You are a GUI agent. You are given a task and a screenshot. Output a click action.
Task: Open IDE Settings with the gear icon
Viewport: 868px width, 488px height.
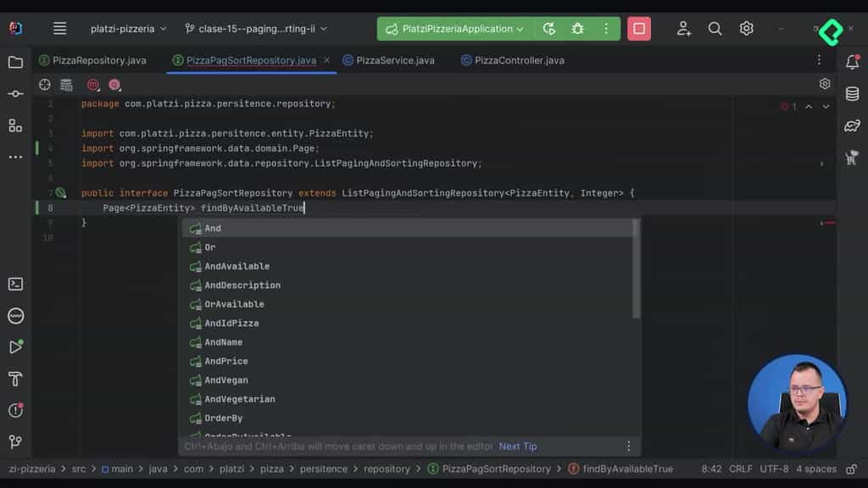(747, 28)
